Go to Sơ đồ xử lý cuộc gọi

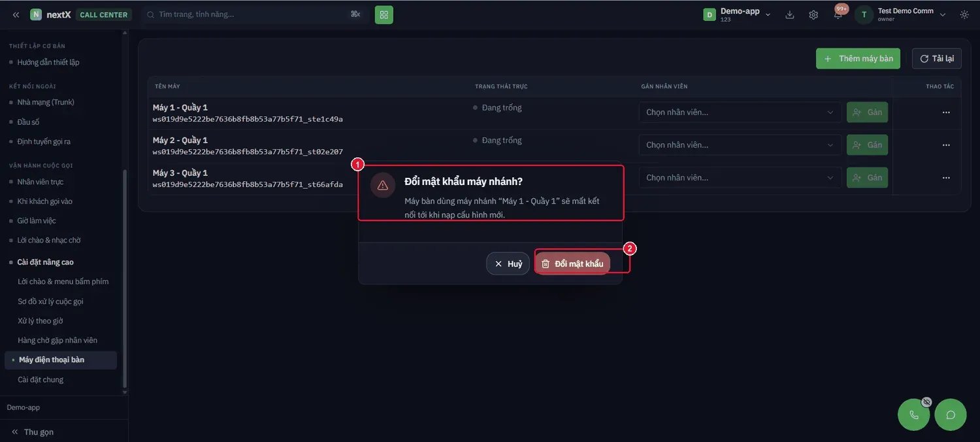coord(51,301)
